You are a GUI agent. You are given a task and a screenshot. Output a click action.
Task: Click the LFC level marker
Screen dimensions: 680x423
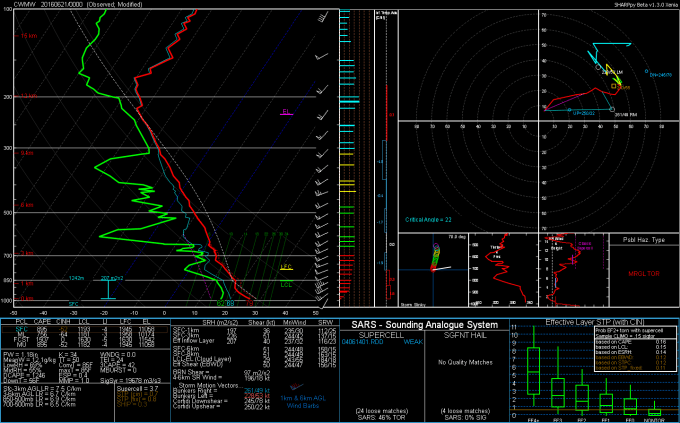click(x=286, y=268)
